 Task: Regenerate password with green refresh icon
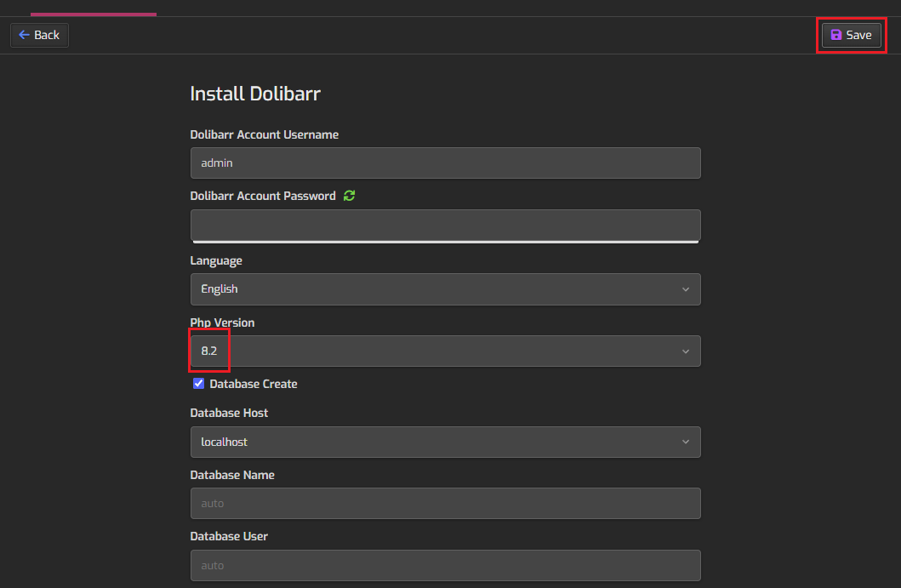coord(349,196)
